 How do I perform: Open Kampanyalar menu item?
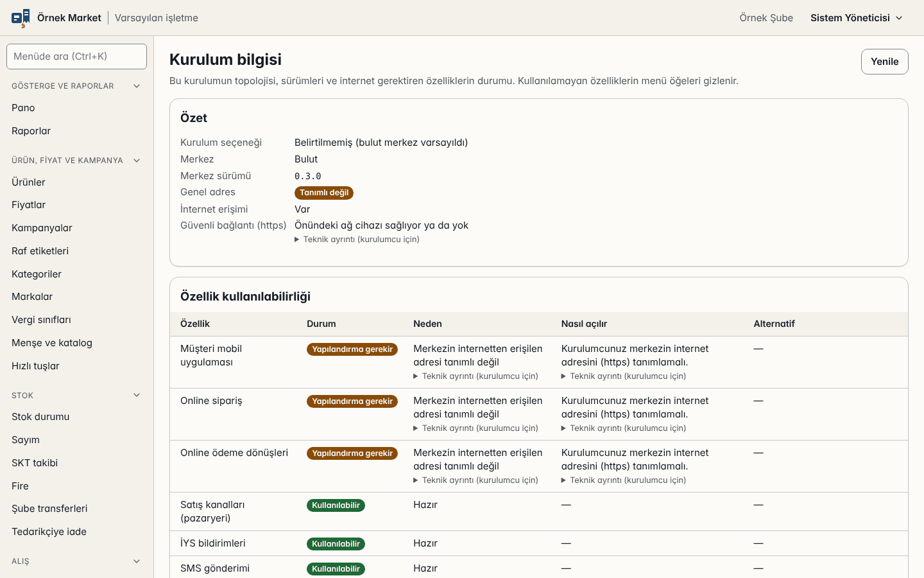(76, 228)
